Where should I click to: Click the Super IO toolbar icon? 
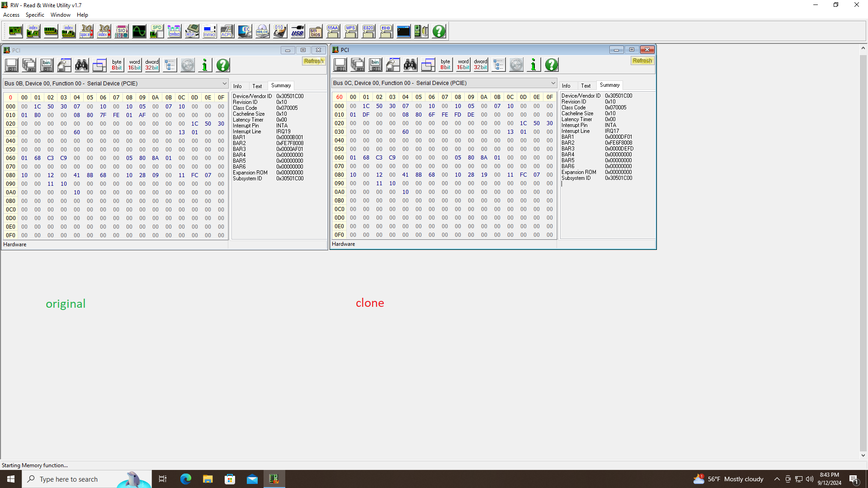point(121,31)
